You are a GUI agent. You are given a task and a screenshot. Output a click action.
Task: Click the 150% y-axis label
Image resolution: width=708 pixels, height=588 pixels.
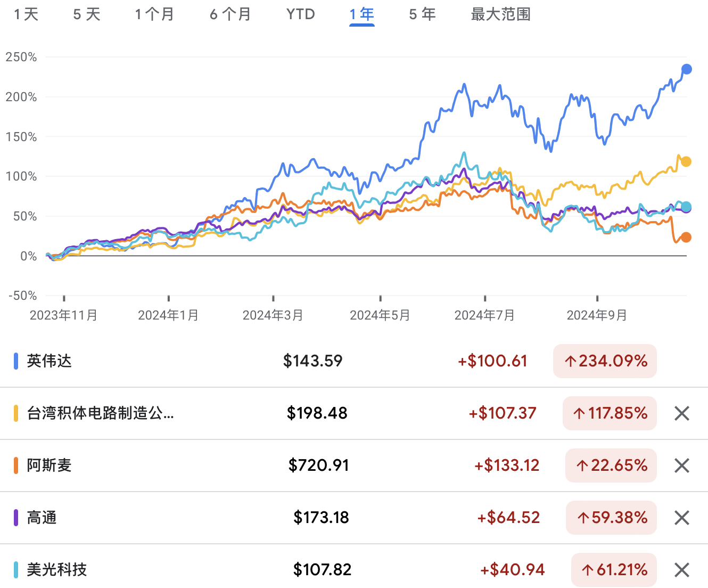click(21, 137)
